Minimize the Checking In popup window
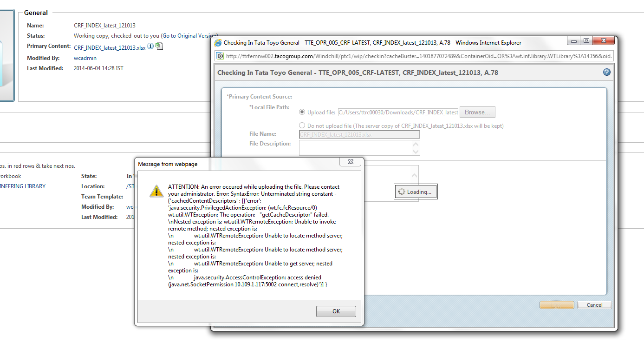 coord(574,41)
